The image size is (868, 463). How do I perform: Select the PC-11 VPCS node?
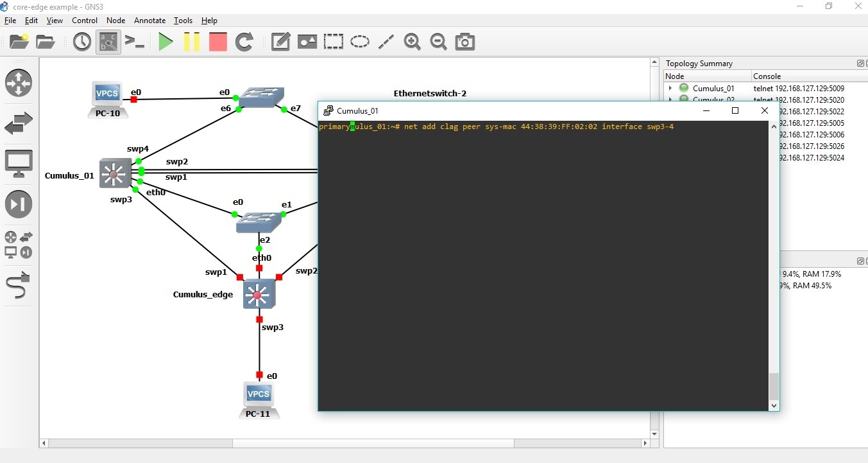coord(259,399)
